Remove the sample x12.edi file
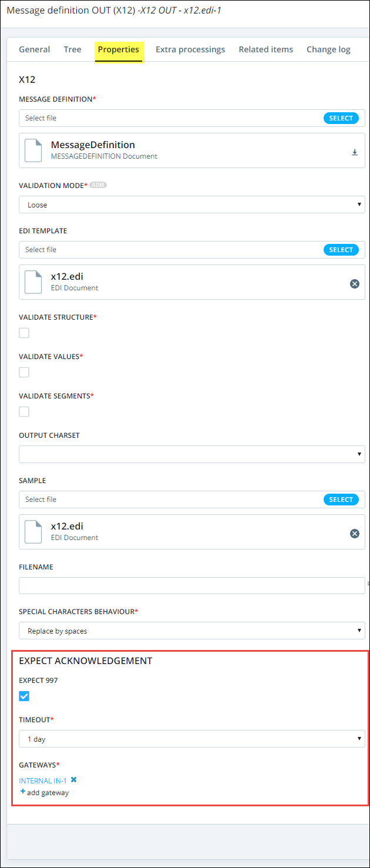 click(355, 534)
